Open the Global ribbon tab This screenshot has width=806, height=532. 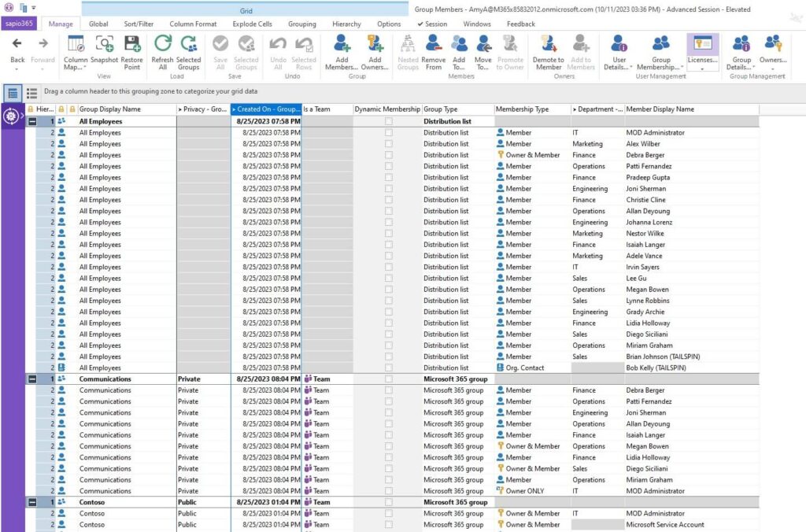[x=98, y=24]
